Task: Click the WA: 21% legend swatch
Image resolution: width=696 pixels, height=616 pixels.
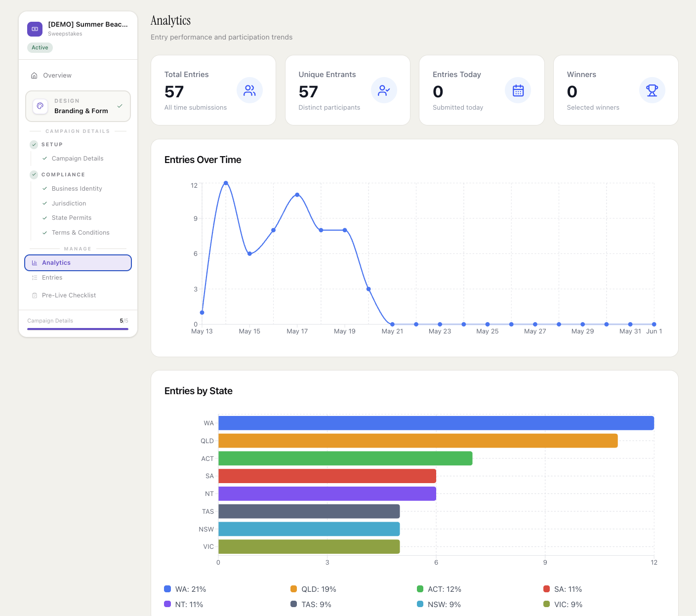Action: (x=167, y=589)
